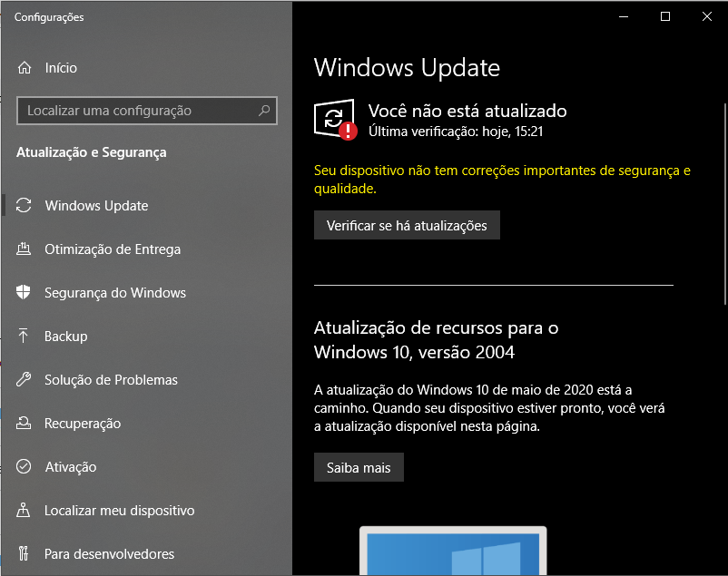Click the Backup arrow icon
The image size is (728, 576).
pos(24,336)
